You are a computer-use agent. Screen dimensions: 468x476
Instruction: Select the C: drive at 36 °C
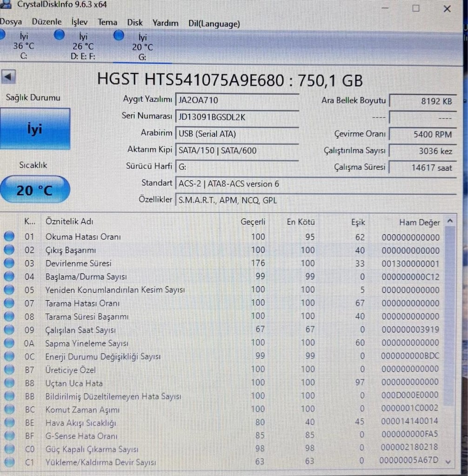(x=23, y=46)
